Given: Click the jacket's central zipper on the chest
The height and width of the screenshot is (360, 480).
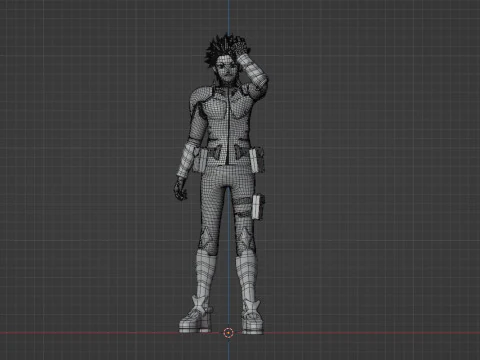Looking at the screenshot, I should click(227, 125).
